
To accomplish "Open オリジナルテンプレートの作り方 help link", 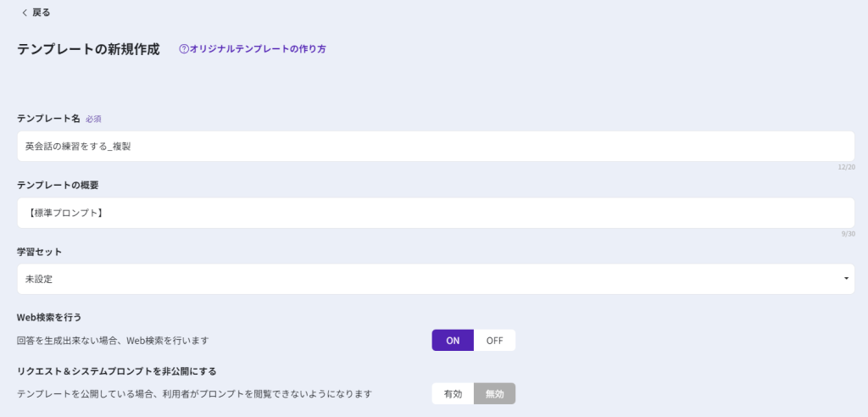I will click(x=258, y=49).
